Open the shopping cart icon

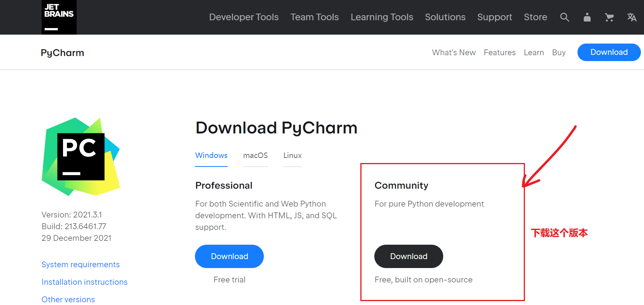click(609, 17)
